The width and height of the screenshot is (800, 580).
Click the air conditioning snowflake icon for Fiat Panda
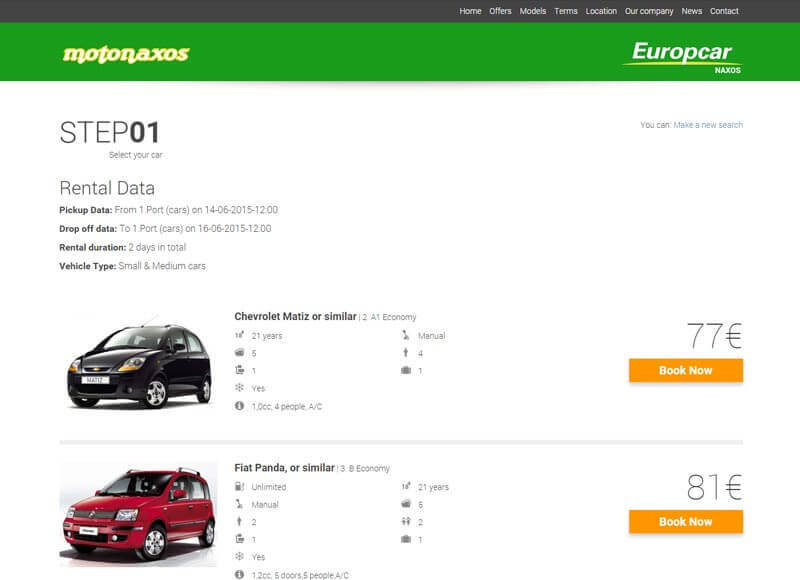point(239,557)
